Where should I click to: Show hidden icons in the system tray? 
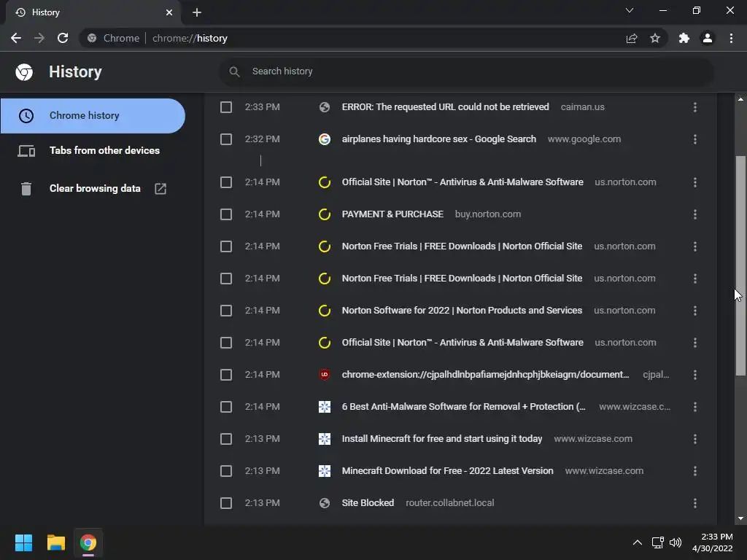638,542
